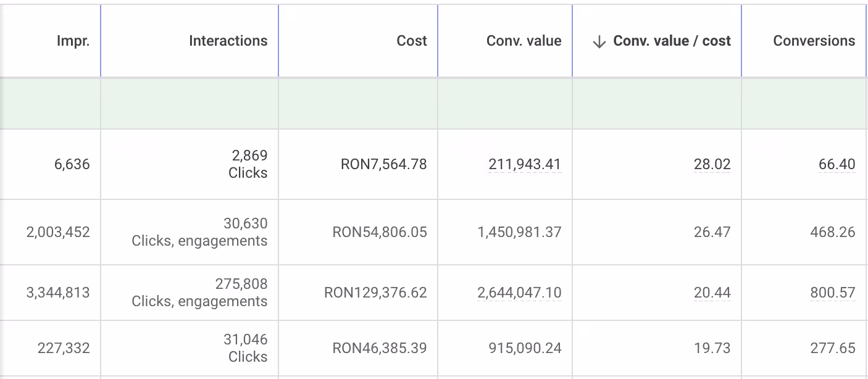The width and height of the screenshot is (868, 379).
Task: Click the descending sort arrow icon
Action: tap(599, 41)
